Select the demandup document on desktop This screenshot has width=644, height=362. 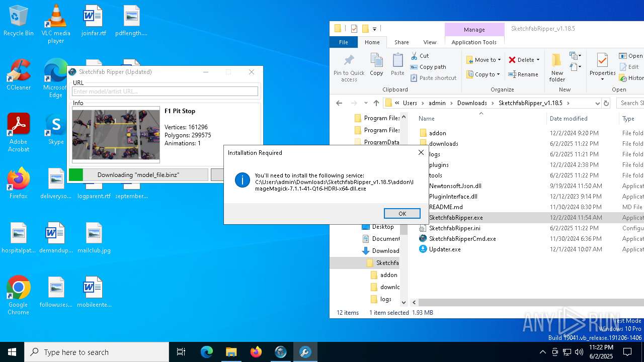[x=56, y=238]
